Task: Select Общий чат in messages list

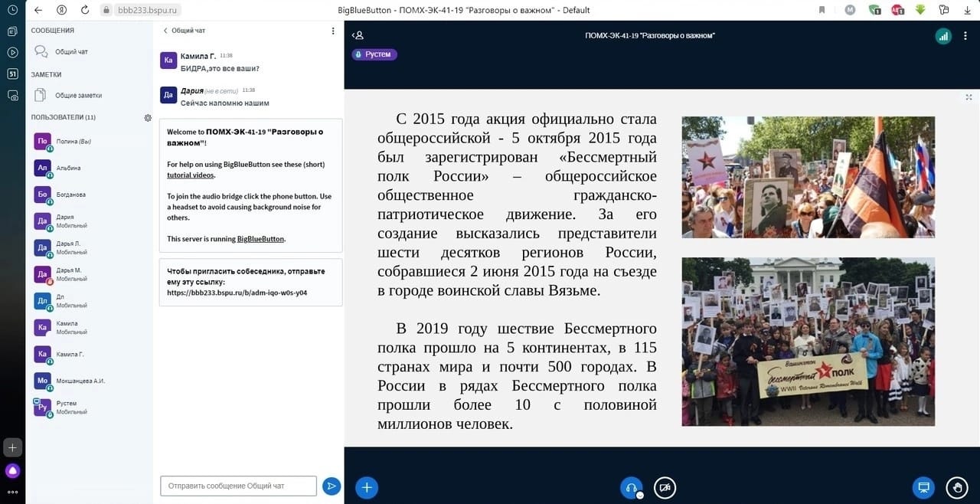Action: pyautogui.click(x=71, y=52)
